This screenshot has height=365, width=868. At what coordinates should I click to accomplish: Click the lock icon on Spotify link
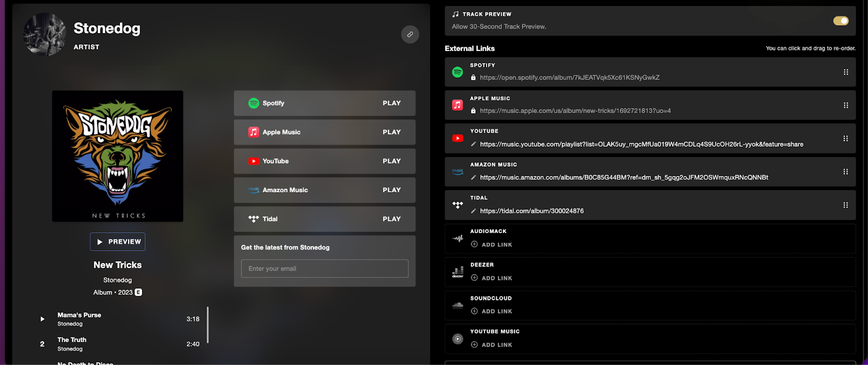pos(473,78)
